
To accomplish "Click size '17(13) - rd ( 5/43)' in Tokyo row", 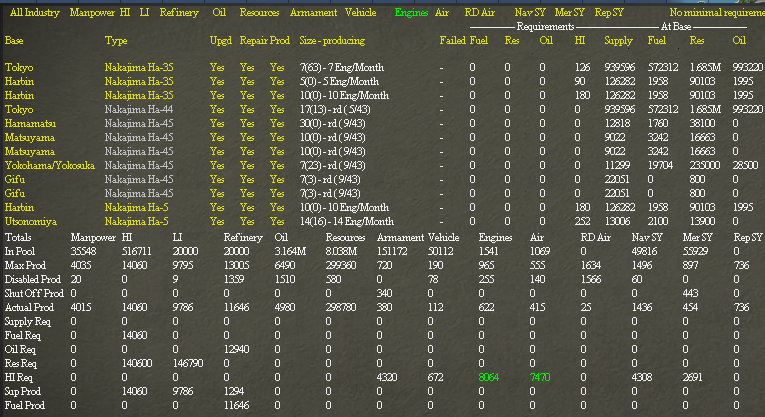I will [335, 109].
